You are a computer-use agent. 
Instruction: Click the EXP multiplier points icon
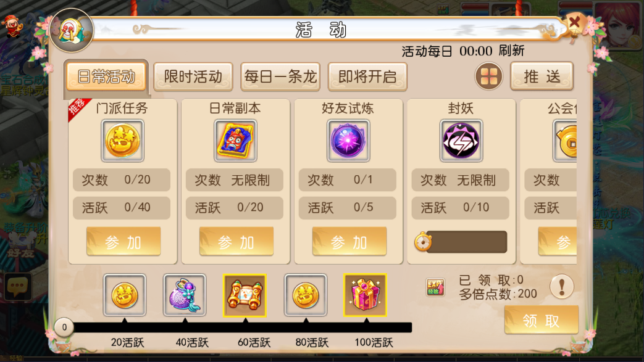point(435,287)
